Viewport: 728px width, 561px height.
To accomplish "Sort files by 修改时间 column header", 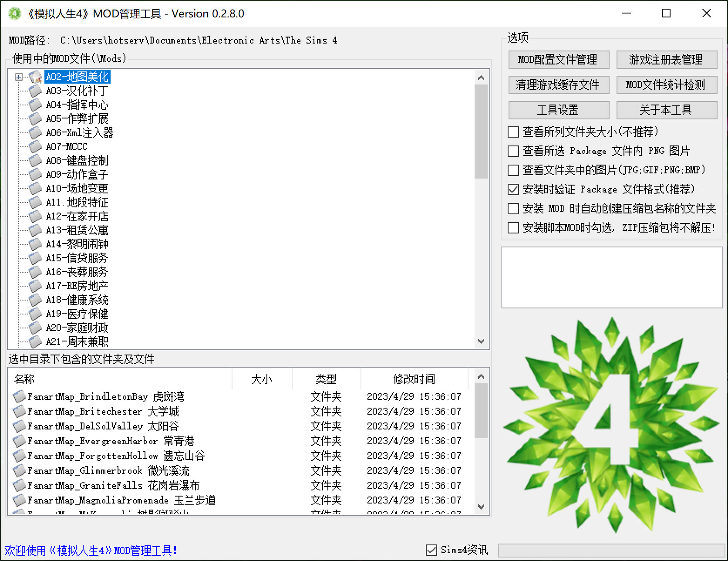I will pyautogui.click(x=414, y=379).
